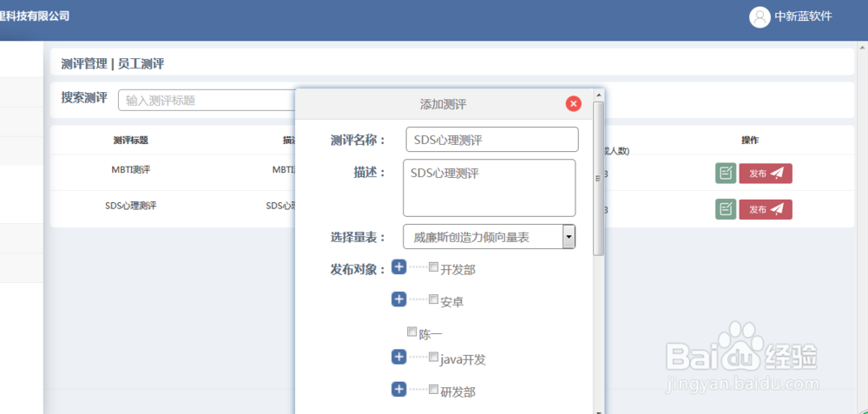Click the 搜索测评 search box

pos(207,100)
